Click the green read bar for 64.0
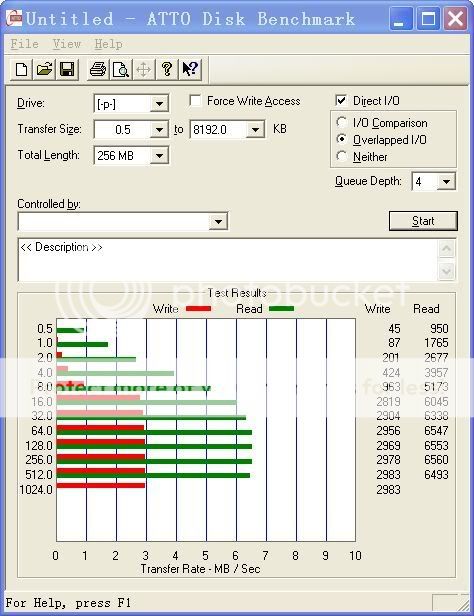Screen dimensions: 474x616 click(154, 433)
